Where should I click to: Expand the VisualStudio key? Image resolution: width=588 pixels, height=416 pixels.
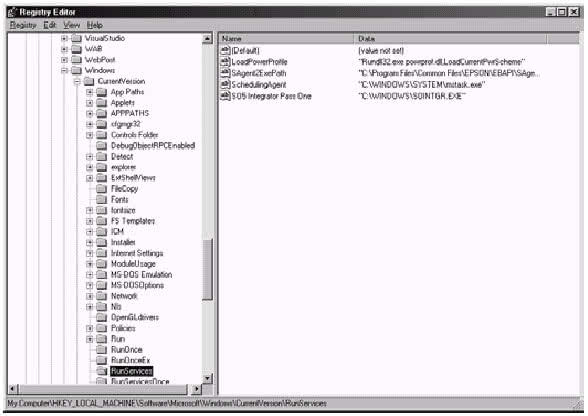(x=64, y=38)
